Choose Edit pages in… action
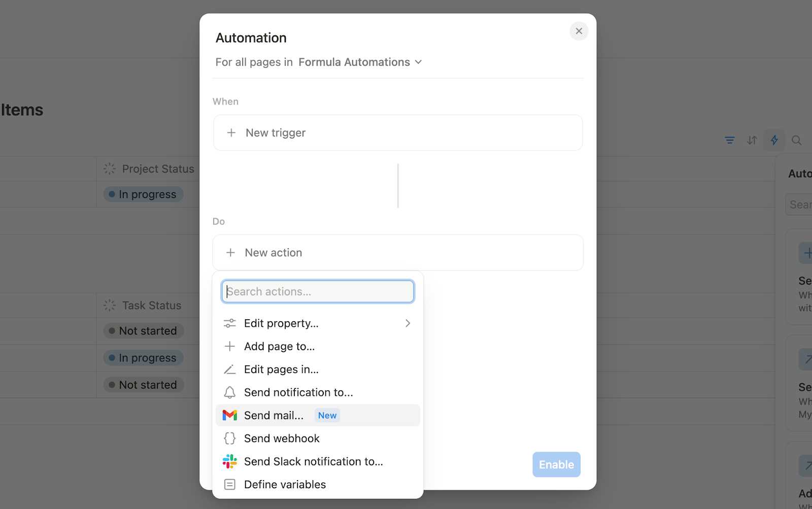Image resolution: width=812 pixels, height=509 pixels. click(281, 369)
